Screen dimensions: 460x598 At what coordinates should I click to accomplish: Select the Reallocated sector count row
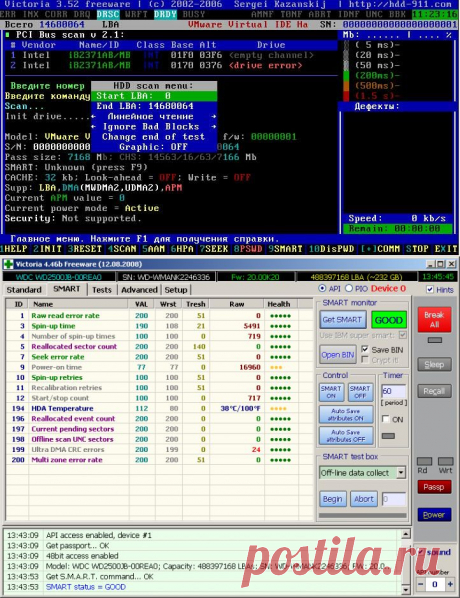pos(159,347)
